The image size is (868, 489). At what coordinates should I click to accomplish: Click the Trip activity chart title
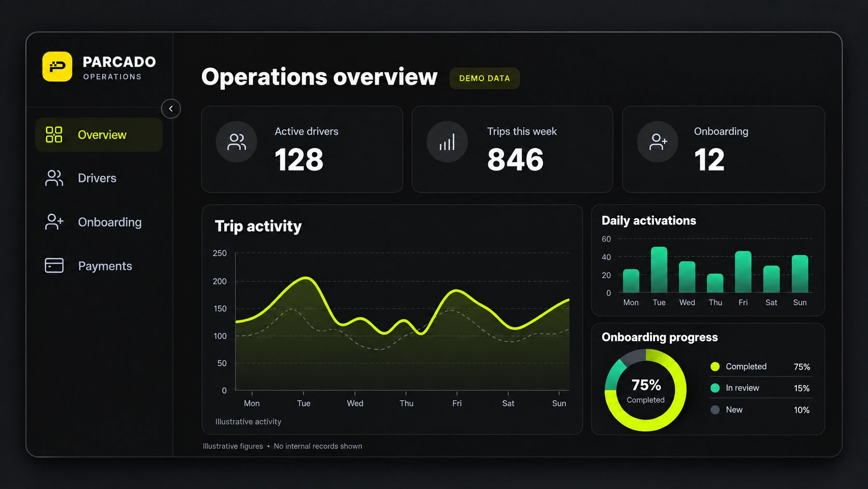point(258,227)
